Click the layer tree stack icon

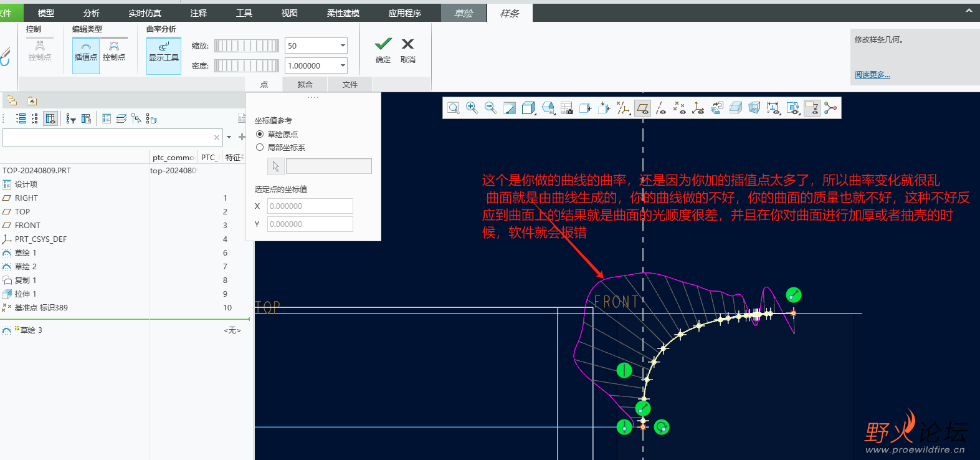(x=121, y=118)
